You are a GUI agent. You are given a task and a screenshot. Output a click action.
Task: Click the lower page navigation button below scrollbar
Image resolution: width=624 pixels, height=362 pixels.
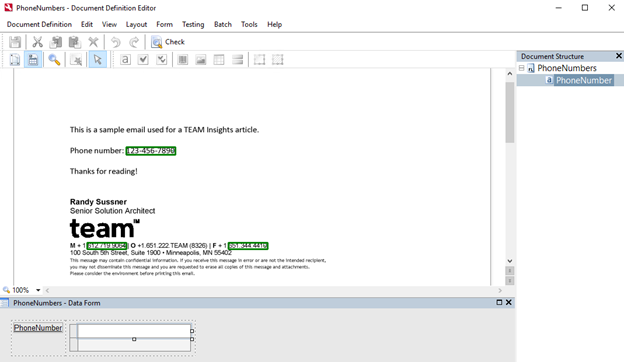pyautogui.click(x=510, y=280)
